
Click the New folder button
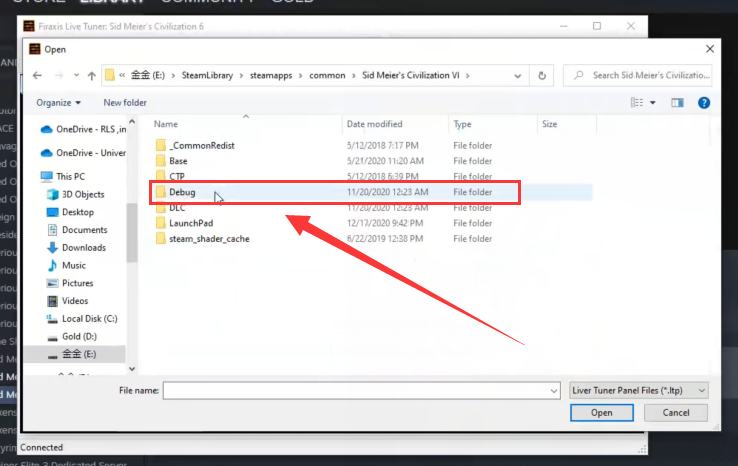pos(125,103)
